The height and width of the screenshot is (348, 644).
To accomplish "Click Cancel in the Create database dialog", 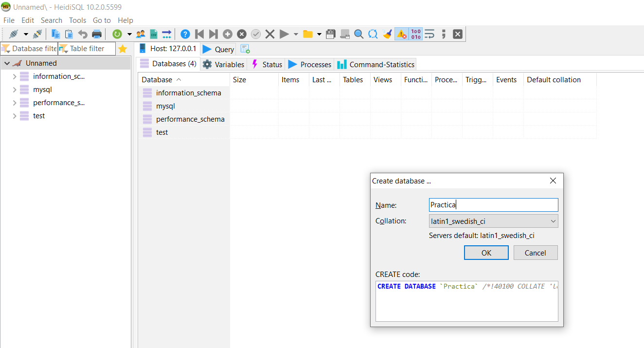I will [535, 253].
